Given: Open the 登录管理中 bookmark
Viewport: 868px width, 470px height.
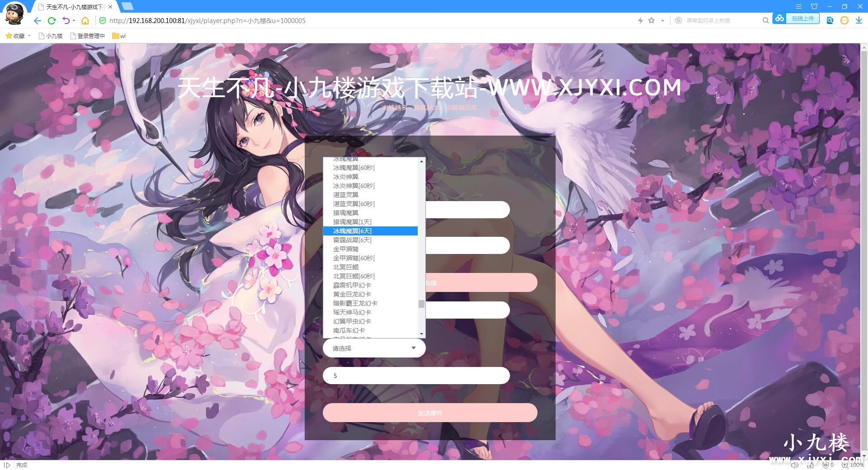Looking at the screenshot, I should [x=88, y=36].
